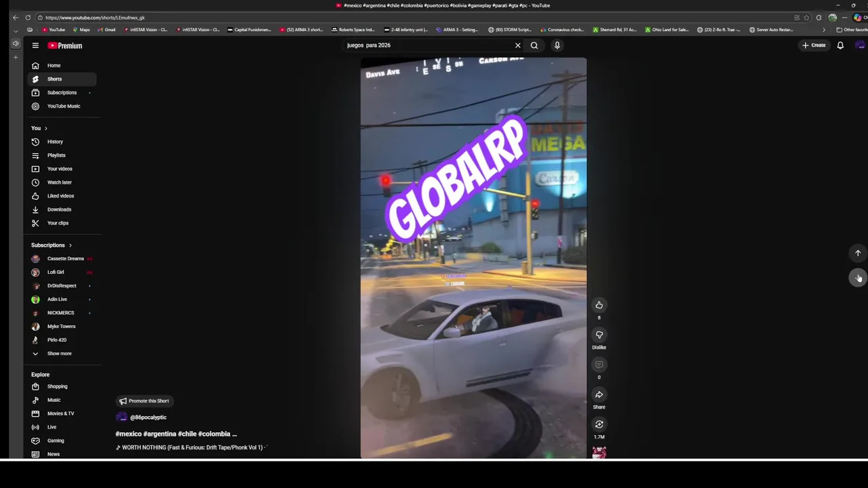Open Pirlo 420 channel
This screenshot has width=868, height=488.
62,340
